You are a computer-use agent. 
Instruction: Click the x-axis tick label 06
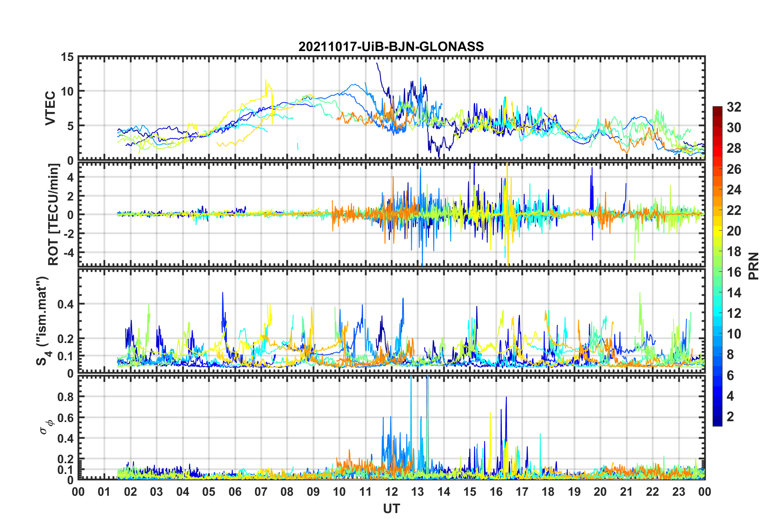(x=235, y=492)
